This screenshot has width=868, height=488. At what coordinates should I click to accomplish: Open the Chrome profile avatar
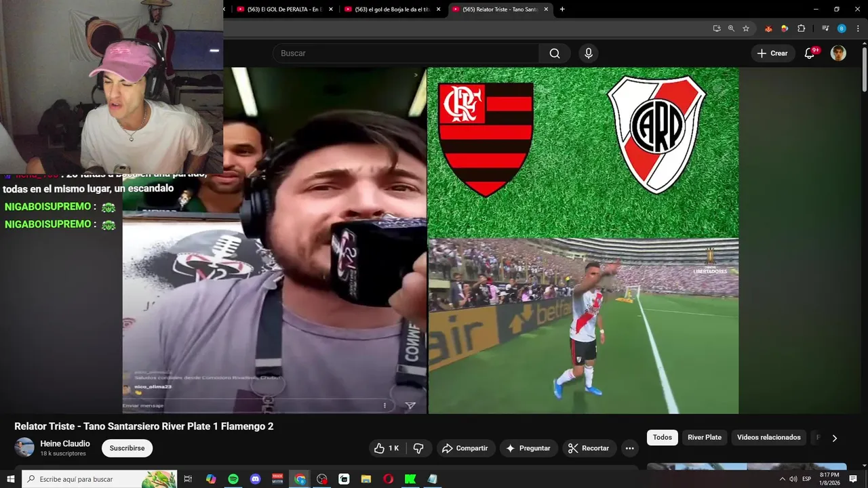point(842,28)
